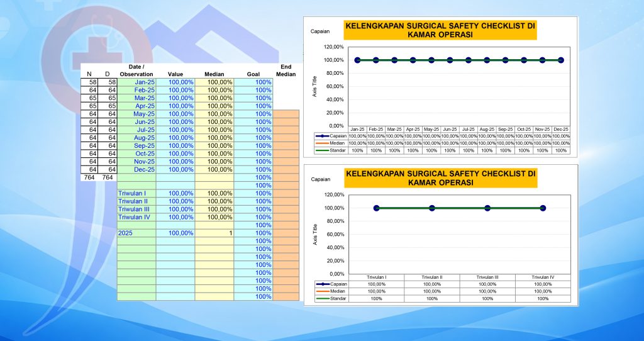Click the Median cell containing 1
The height and width of the screenshot is (341, 644).
(214, 233)
